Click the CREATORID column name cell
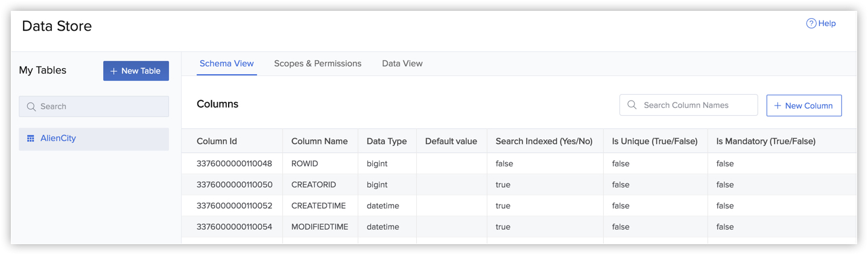The width and height of the screenshot is (868, 255). (313, 184)
